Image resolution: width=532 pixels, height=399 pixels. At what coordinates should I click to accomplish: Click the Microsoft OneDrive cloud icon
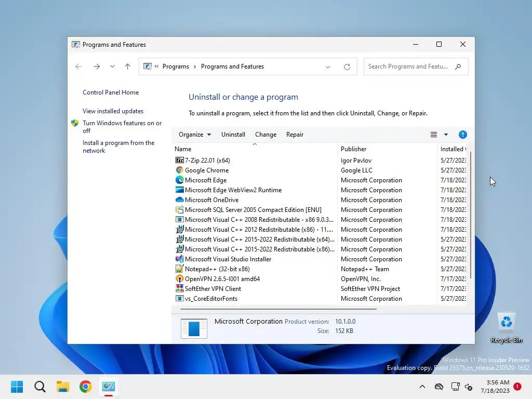pos(179,200)
